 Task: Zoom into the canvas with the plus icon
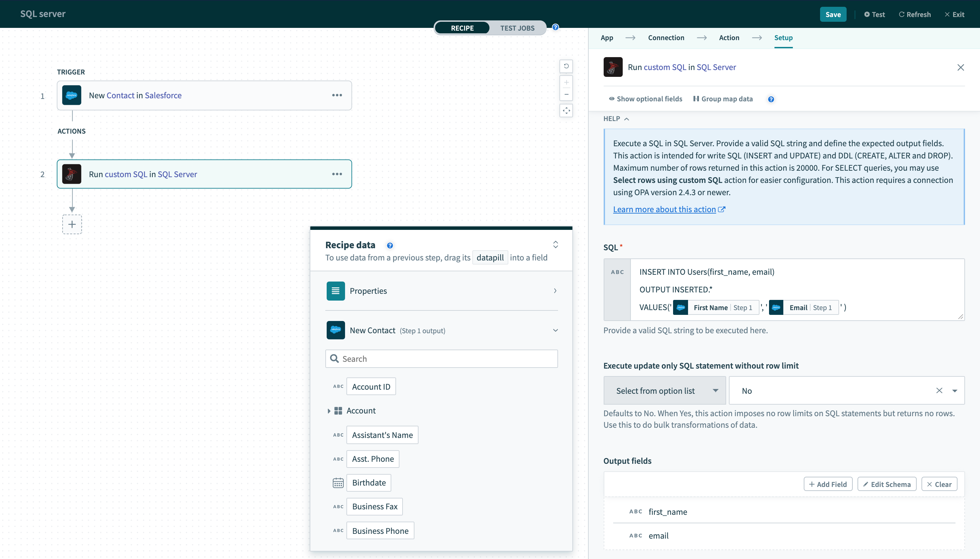click(x=566, y=82)
